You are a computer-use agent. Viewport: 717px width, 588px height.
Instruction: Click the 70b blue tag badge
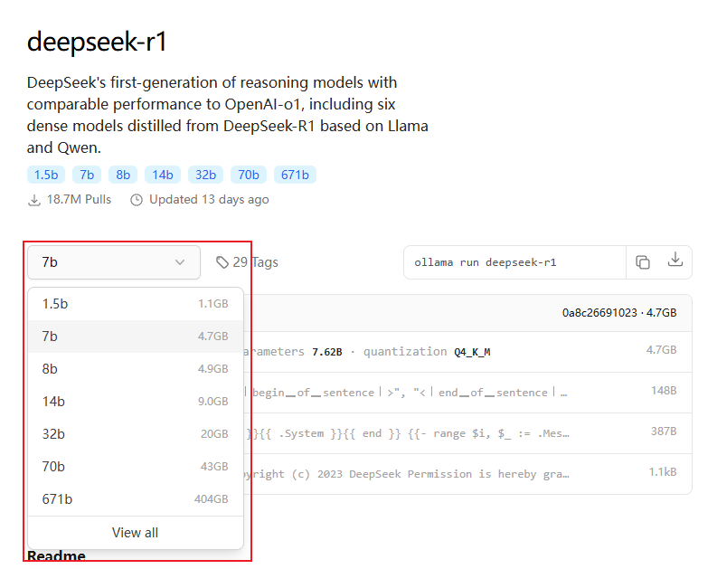[249, 175]
